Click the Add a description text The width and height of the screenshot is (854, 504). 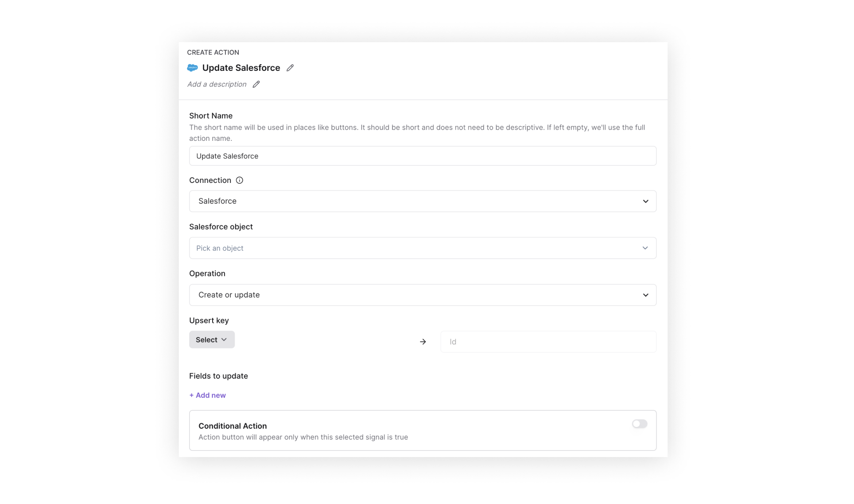217,84
